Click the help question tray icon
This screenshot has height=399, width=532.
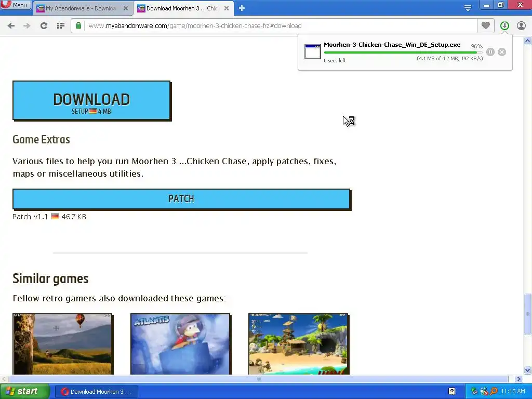(451, 392)
